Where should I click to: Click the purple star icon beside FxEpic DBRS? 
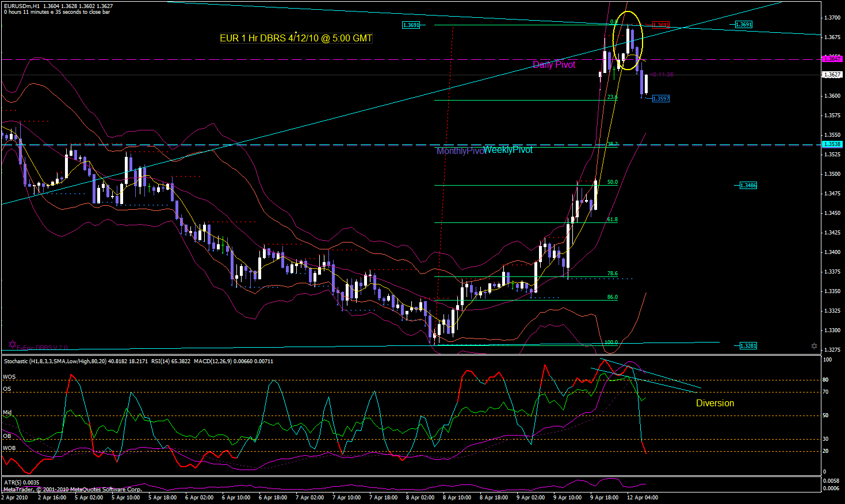point(13,345)
